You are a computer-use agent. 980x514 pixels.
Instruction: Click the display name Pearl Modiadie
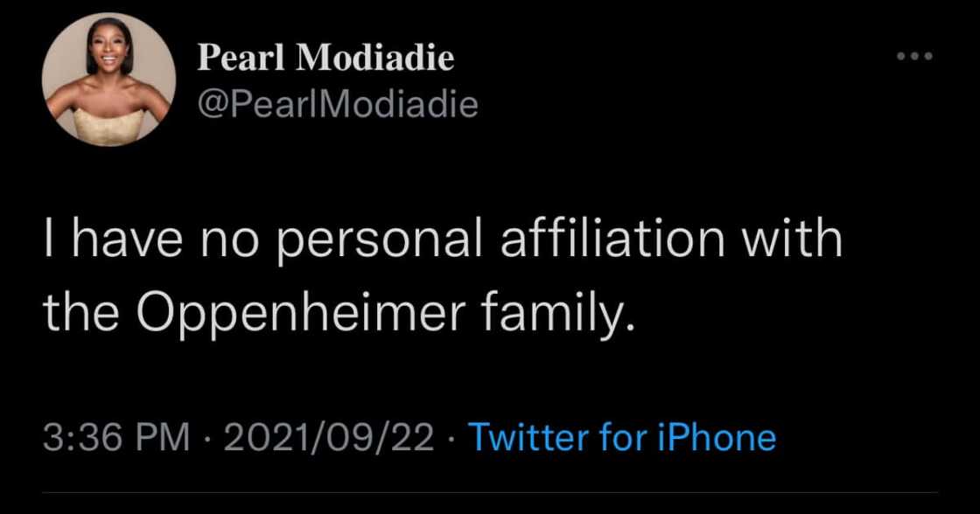(x=325, y=56)
